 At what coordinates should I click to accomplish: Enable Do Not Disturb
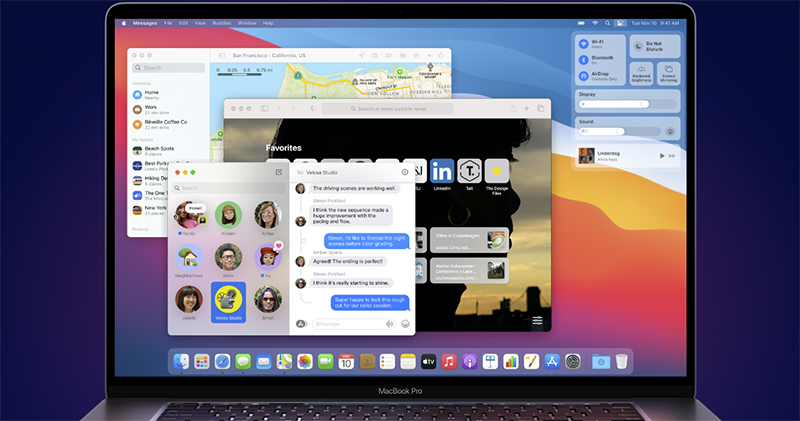point(639,45)
